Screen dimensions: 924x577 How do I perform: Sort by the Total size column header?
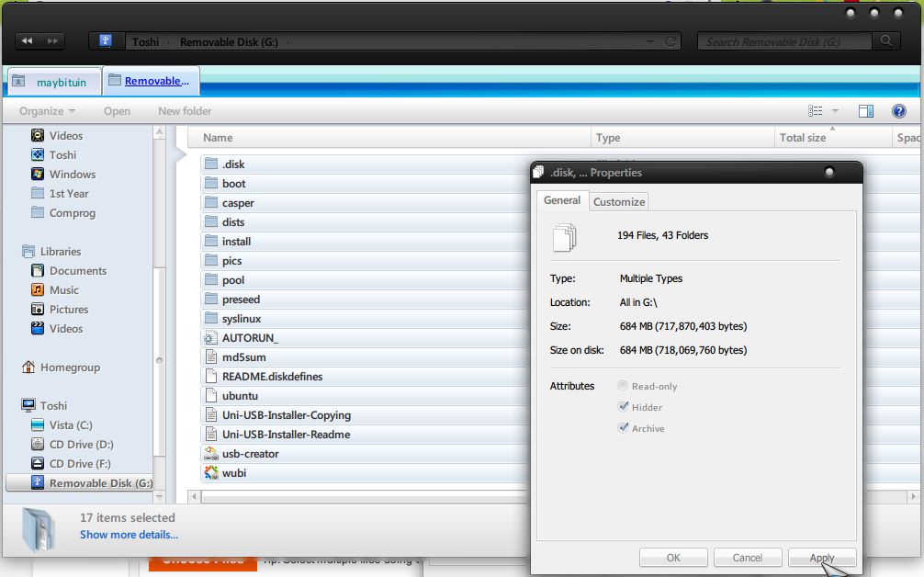[833, 137]
